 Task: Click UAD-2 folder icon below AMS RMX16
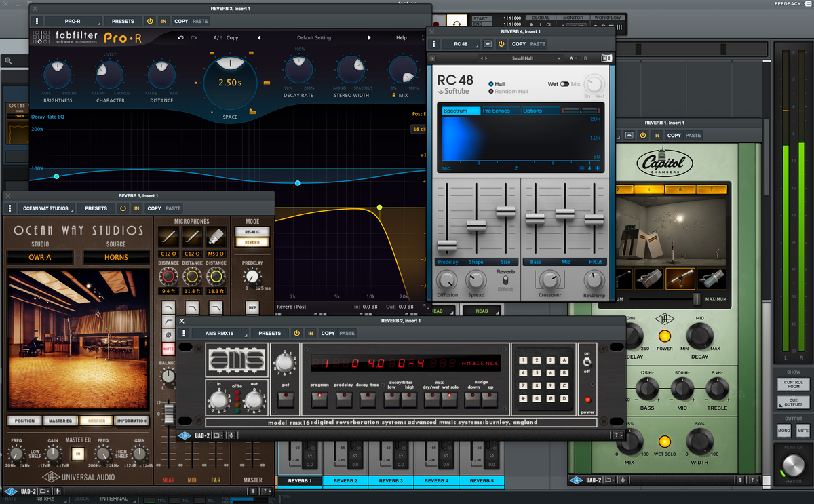218,435
